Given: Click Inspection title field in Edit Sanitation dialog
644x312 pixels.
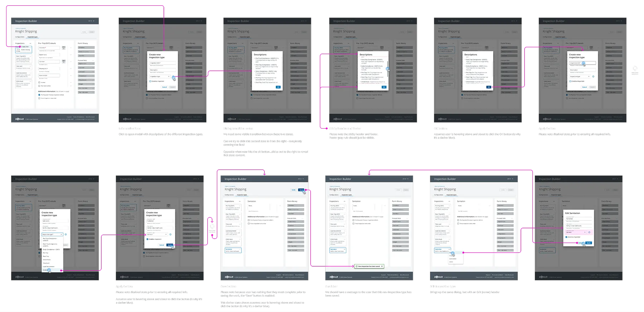Looking at the screenshot, I should (x=579, y=219).
